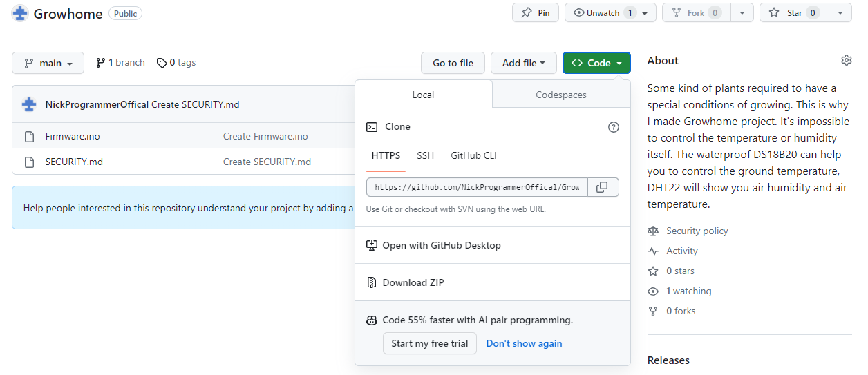The width and height of the screenshot is (868, 375).
Task: Select the GitHub CLI clone tab
Action: (473, 155)
